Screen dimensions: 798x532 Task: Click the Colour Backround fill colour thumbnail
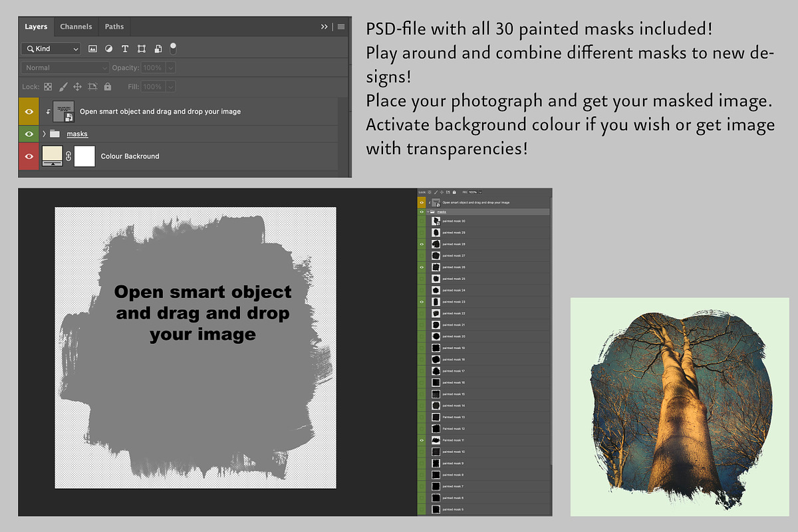52,156
